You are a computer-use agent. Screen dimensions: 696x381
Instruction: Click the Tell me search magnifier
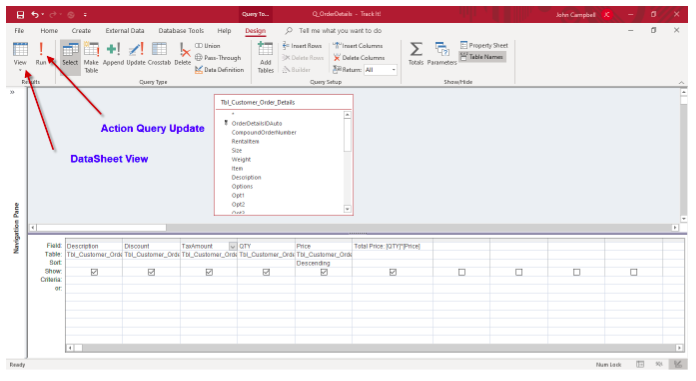pyautogui.click(x=289, y=31)
